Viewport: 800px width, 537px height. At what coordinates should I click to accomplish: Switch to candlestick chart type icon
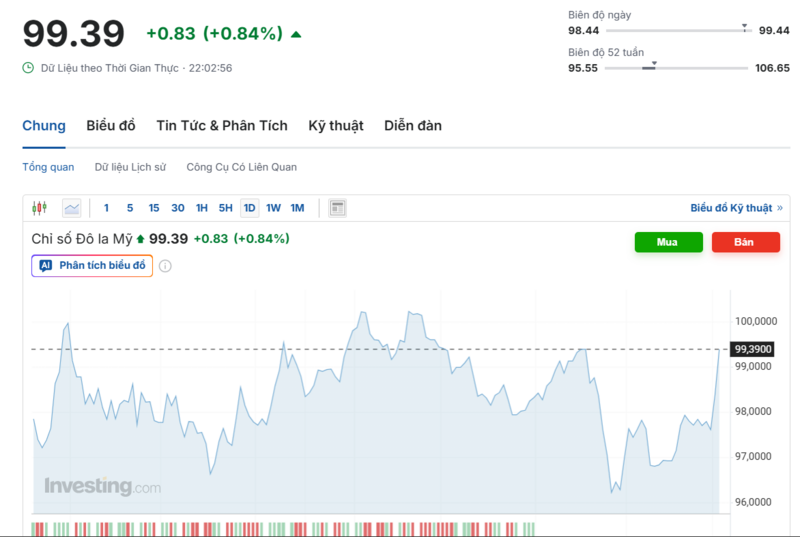click(x=40, y=208)
